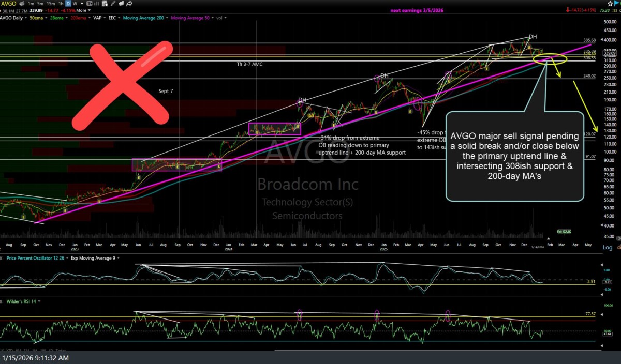Image resolution: width=621 pixels, height=364 pixels.
Task: Toggle the Log scale option
Action: (x=608, y=247)
